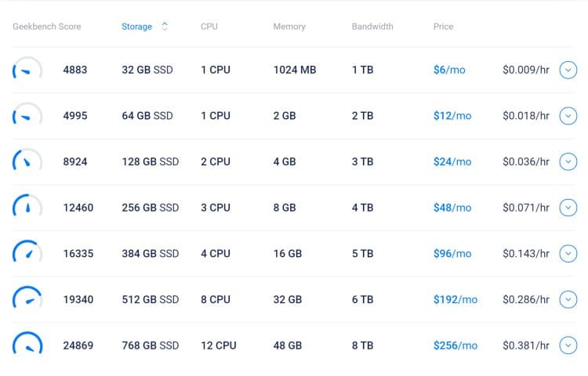
Task: Click the gauge icon for score 19340
Action: click(27, 300)
